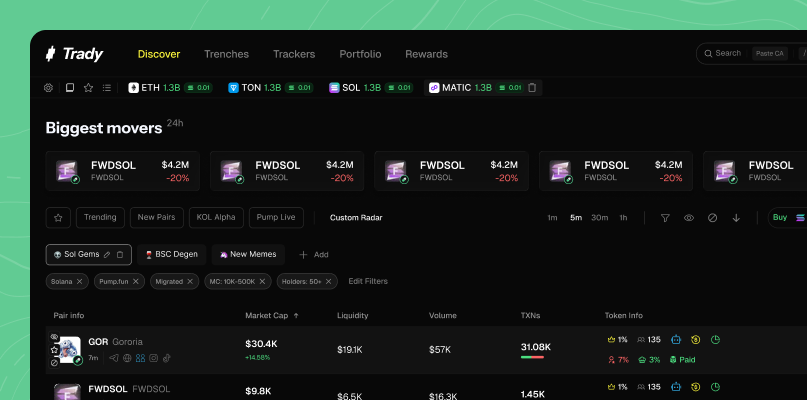This screenshot has width=807, height=400.
Task: Switch to the Trending list
Action: pyautogui.click(x=100, y=218)
